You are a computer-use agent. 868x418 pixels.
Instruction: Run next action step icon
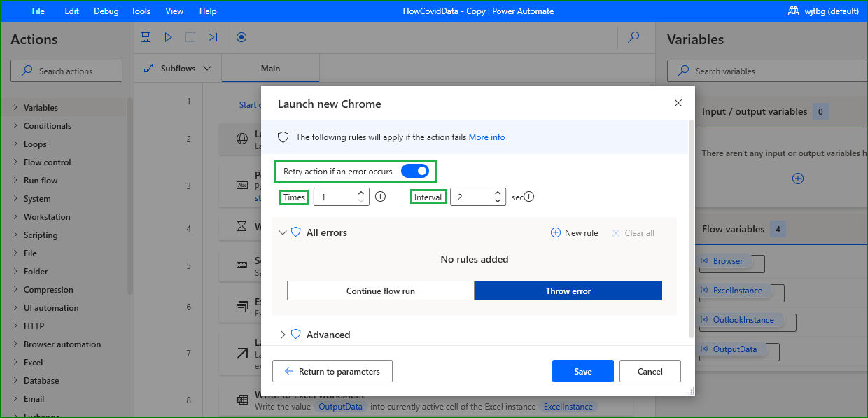tap(213, 37)
